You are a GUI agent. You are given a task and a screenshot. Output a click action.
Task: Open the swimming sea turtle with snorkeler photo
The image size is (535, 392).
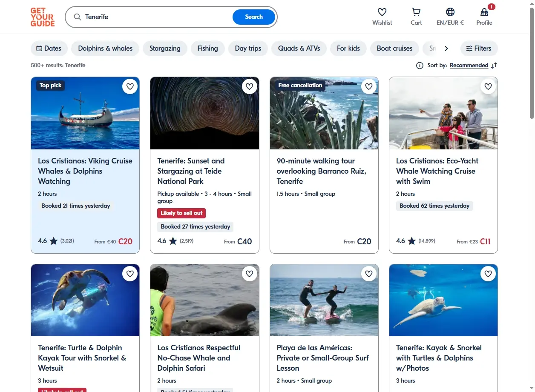coord(85,300)
